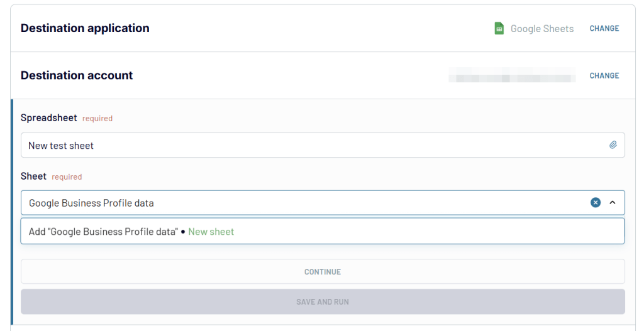Click the CONTINUE button
644x331 pixels.
pyautogui.click(x=323, y=271)
